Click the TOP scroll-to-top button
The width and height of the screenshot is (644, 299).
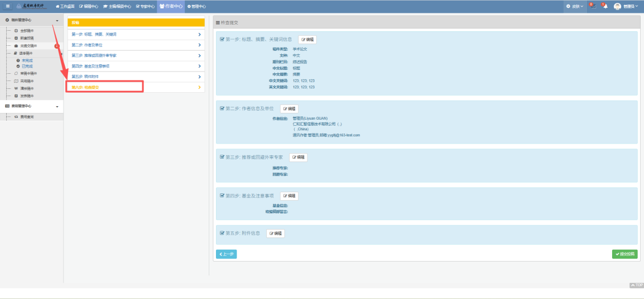[637, 285]
